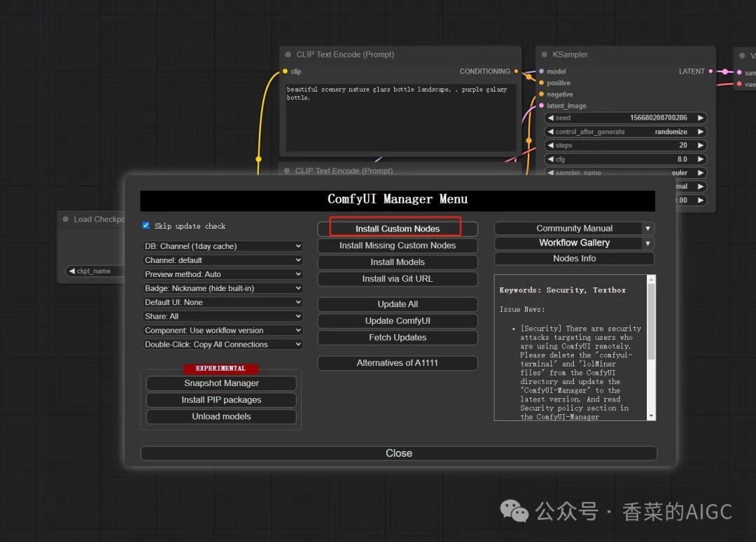Collapse top CLIP Text Encode node title dot
This screenshot has width=756, height=542.
pos(288,55)
